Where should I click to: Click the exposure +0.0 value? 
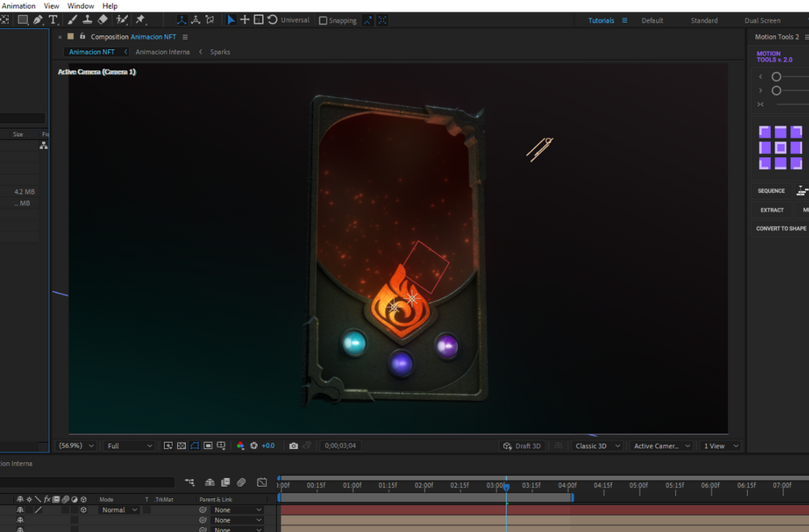[x=268, y=446]
